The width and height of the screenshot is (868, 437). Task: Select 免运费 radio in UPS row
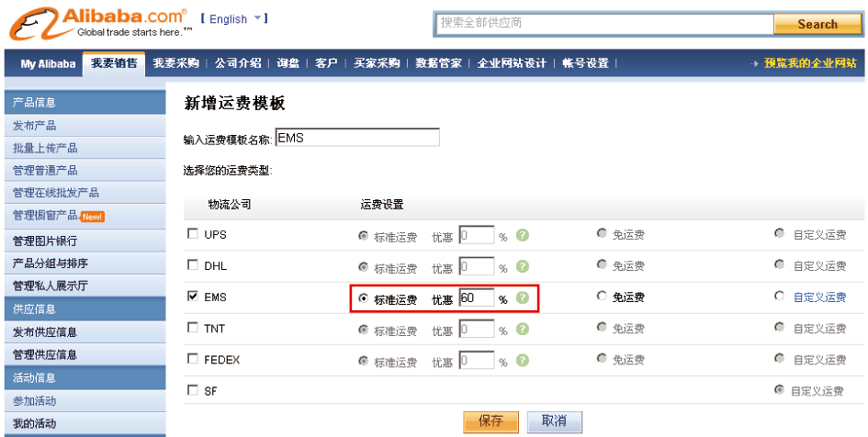(x=602, y=233)
